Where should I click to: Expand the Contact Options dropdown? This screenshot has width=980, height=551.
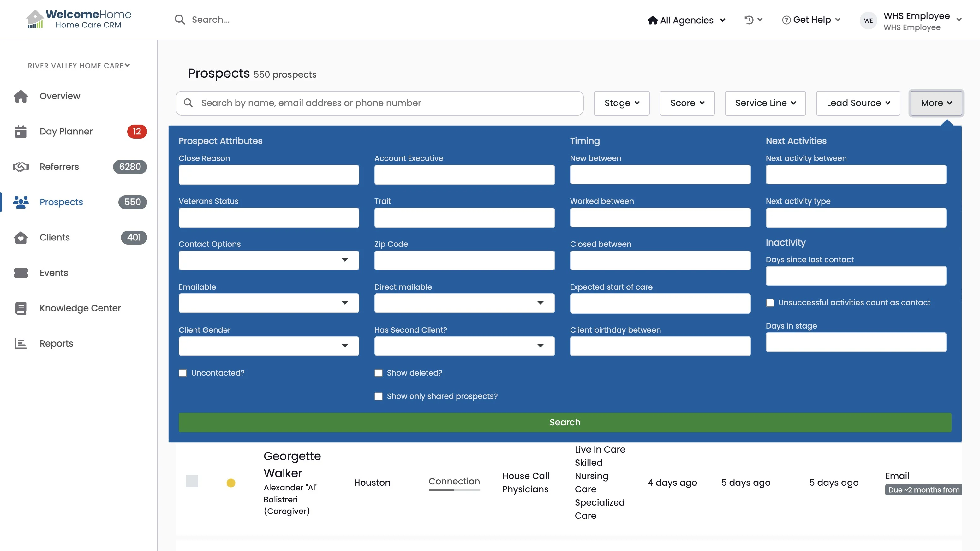269,260
